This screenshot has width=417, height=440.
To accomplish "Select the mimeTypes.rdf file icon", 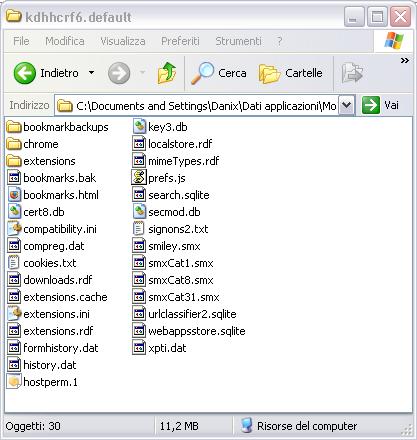I will 139,161.
